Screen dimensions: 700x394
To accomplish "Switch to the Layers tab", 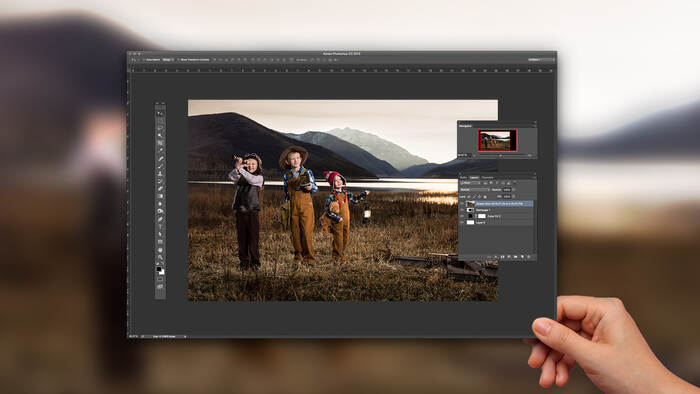I will coord(475,178).
